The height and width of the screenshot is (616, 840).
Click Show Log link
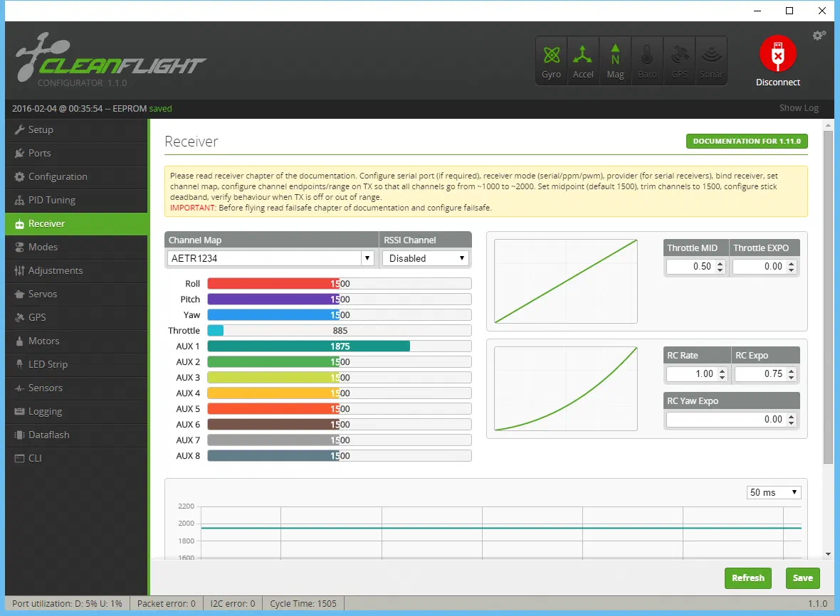point(799,108)
